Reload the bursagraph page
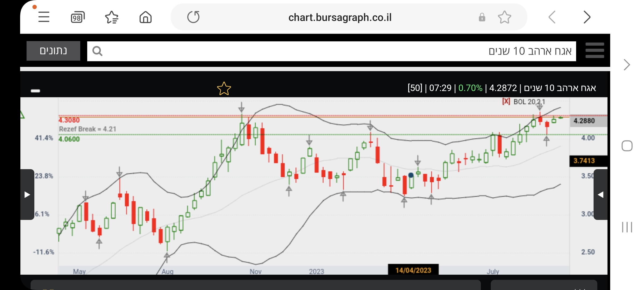The image size is (644, 290). (193, 17)
